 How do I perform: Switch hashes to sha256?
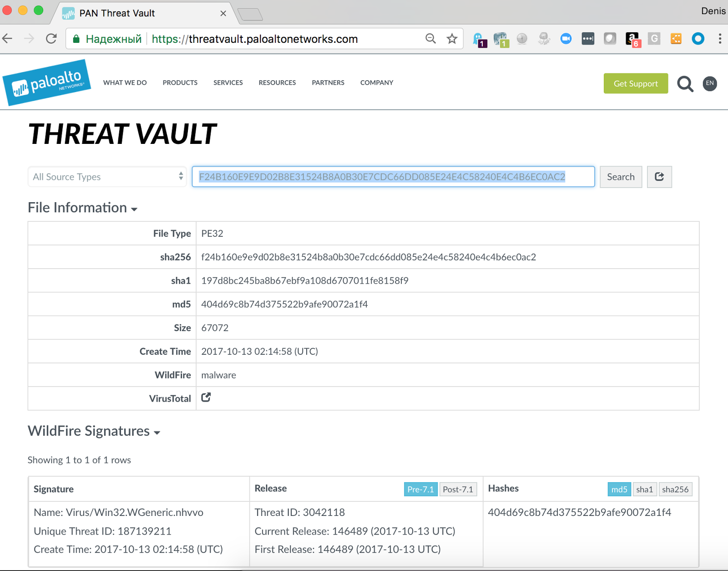coord(675,489)
